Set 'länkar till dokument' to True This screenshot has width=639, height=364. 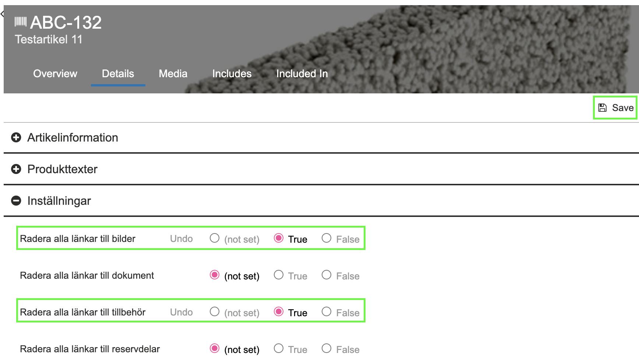(x=279, y=275)
